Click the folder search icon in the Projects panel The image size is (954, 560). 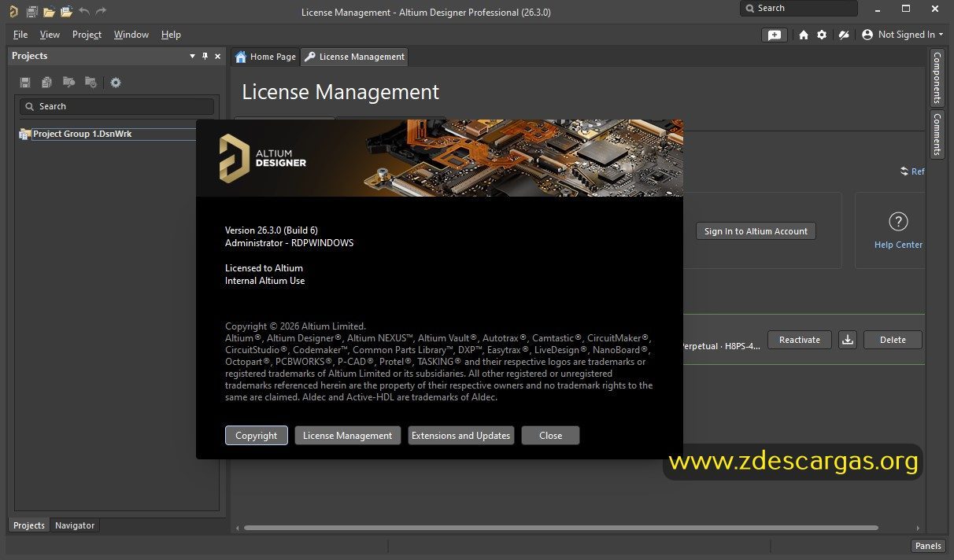pos(69,83)
